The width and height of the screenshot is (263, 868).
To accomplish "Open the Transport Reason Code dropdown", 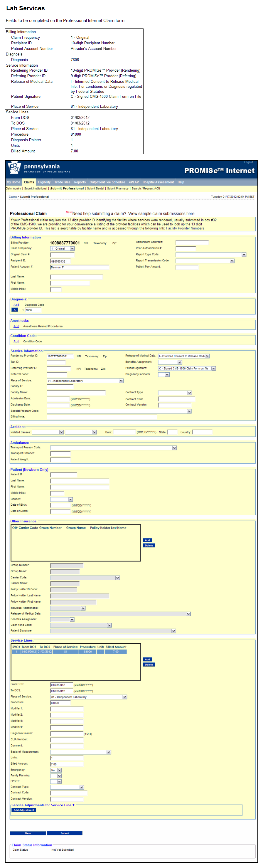I will coord(174,448).
